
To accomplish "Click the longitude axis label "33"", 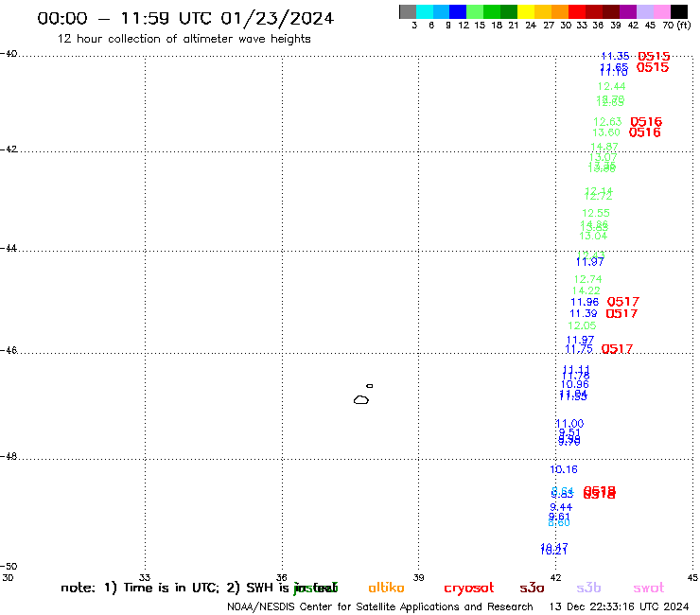I will [x=144, y=577].
